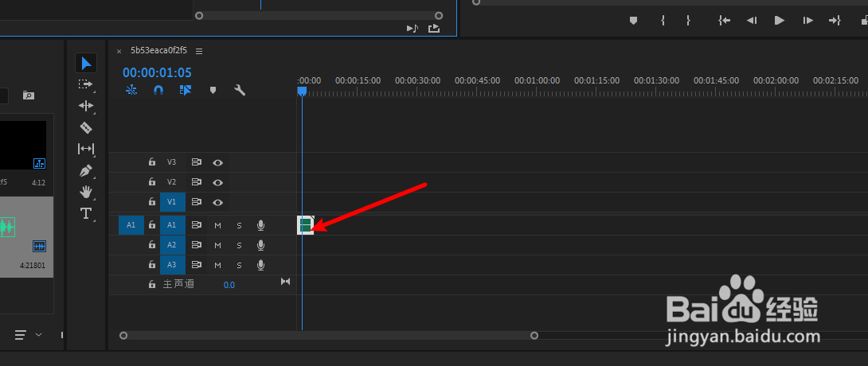Screen dimensions: 868x366
Task: Toggle insert sequences as nests button
Action: [131, 90]
